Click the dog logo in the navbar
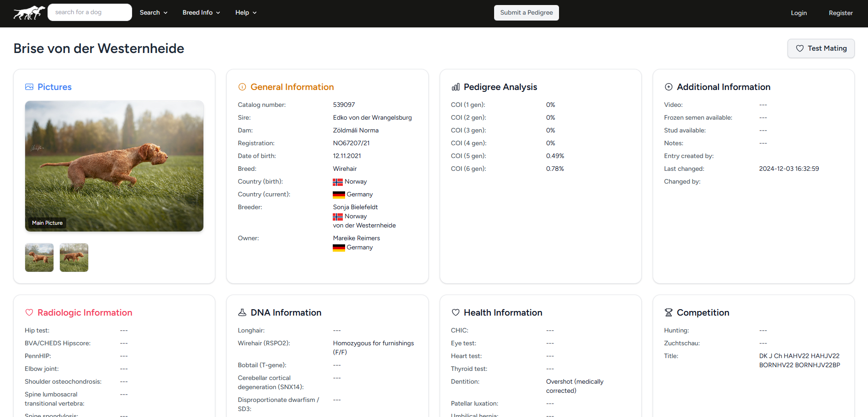The width and height of the screenshot is (868, 417). coord(29,13)
